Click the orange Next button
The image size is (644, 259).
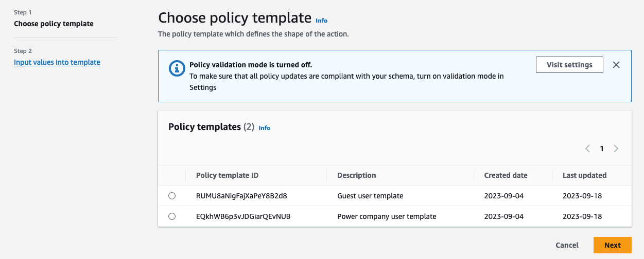(x=612, y=245)
